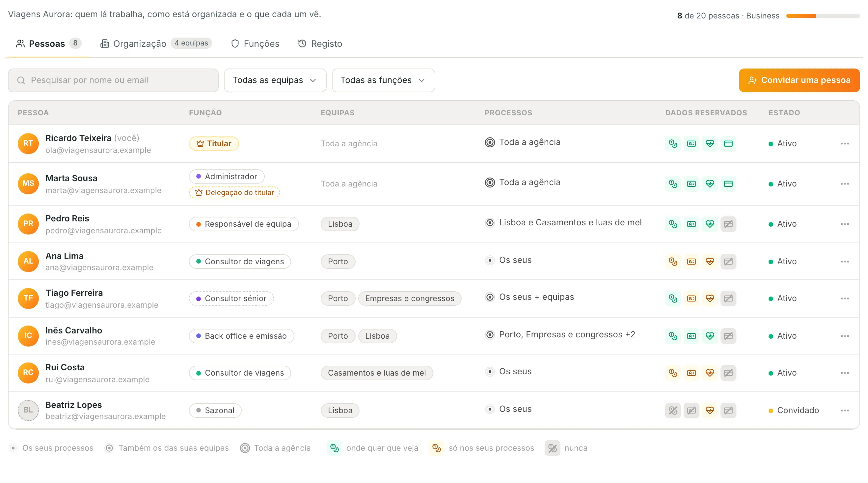Click the grey crossed-out coins icon in Beatriz Lopes's row

tap(673, 410)
